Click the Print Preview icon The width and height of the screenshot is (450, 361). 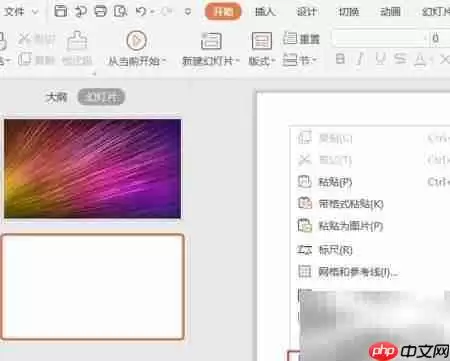click(x=120, y=11)
